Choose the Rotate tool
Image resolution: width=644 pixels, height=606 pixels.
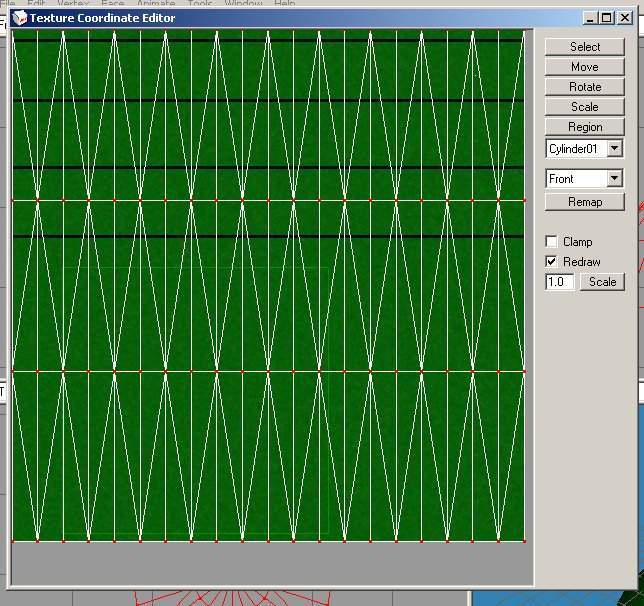click(584, 87)
